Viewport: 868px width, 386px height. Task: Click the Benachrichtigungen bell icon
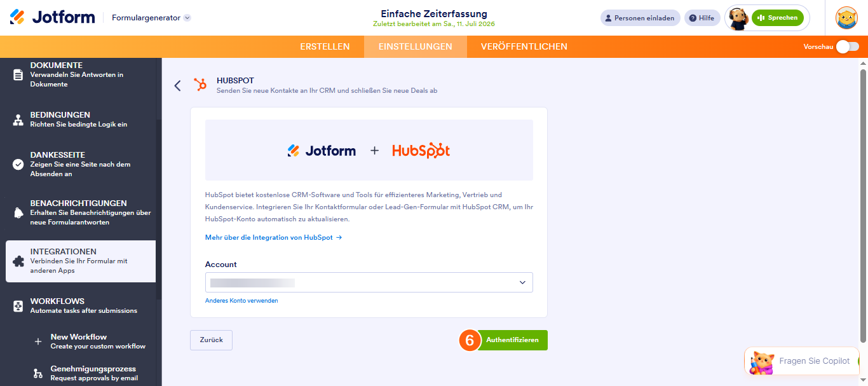tap(18, 212)
